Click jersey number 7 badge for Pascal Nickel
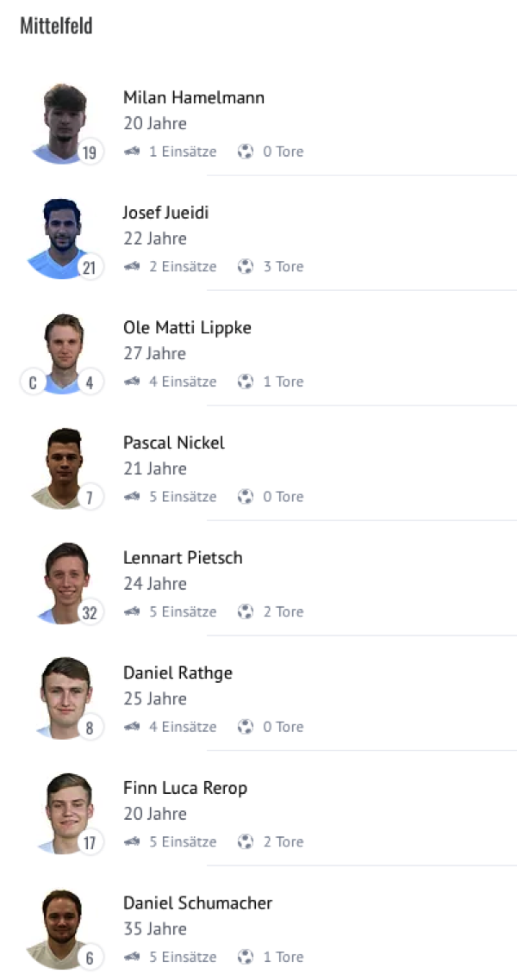The height and width of the screenshot is (980, 517). (90, 497)
